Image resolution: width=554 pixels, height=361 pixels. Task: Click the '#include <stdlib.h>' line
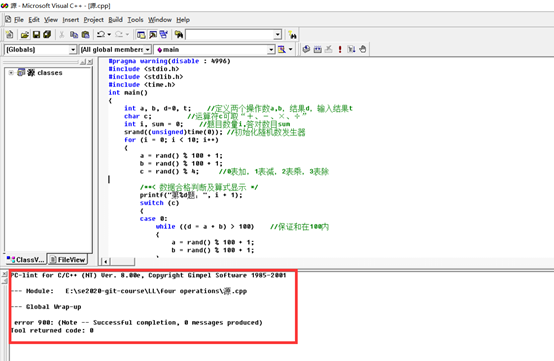click(x=146, y=77)
